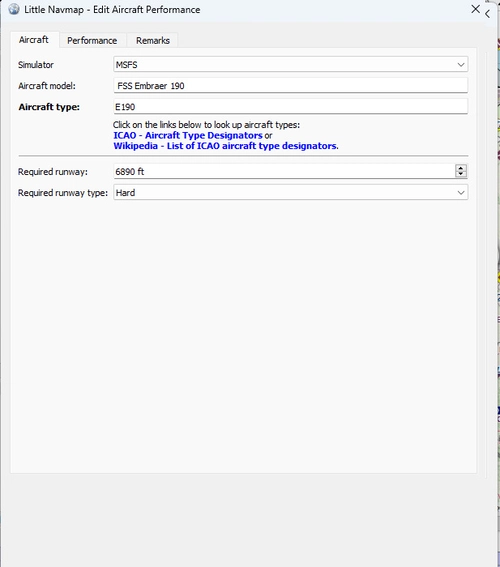Screen dimensions: 500x567
Task: Click the look up aircraft types hint text
Action: click(206, 125)
